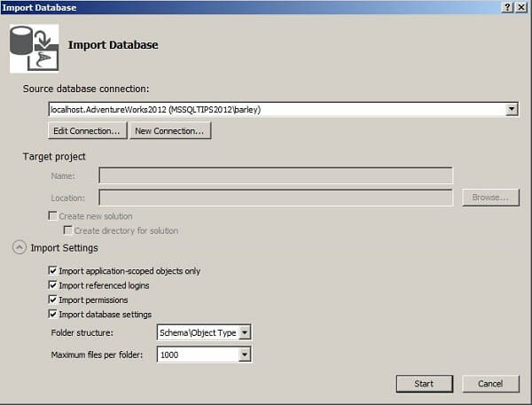Click the Browse button
The width and height of the screenshot is (532, 405).
coord(490,198)
